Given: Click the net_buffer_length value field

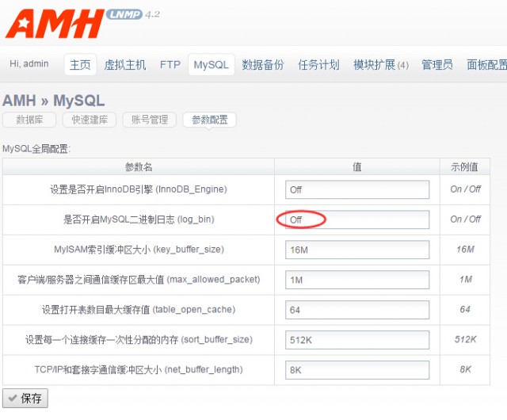Looking at the screenshot, I should pyautogui.click(x=357, y=370).
